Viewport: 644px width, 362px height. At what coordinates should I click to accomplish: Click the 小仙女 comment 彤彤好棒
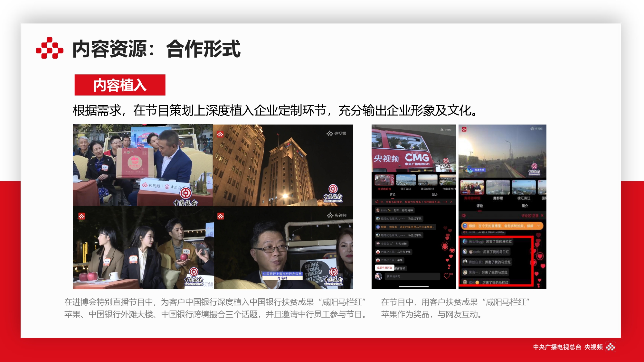(x=392, y=244)
